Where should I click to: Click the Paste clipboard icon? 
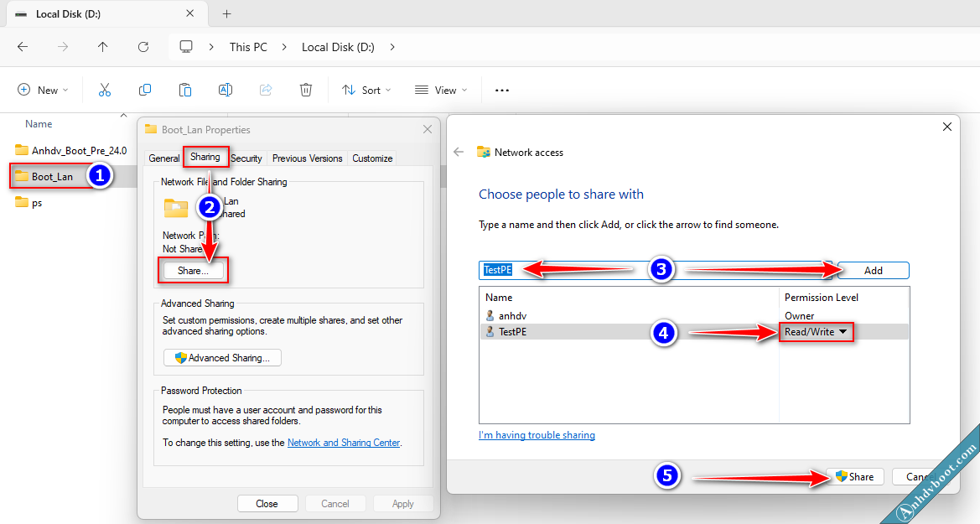pos(185,90)
